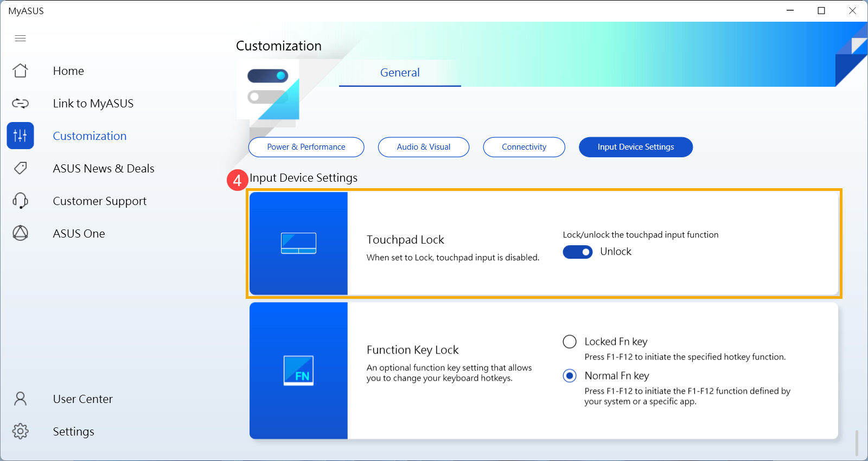This screenshot has width=868, height=461.
Task: Click the Customization sliders icon
Action: pyautogui.click(x=20, y=136)
